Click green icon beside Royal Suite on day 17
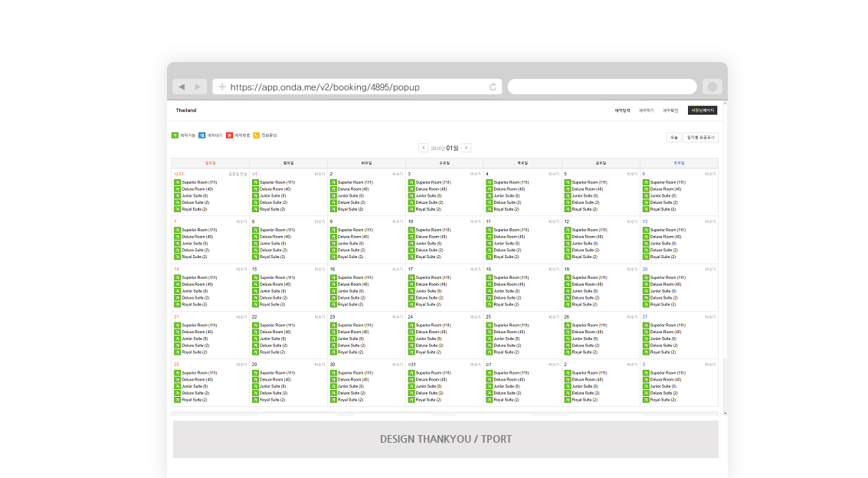 [x=411, y=304]
